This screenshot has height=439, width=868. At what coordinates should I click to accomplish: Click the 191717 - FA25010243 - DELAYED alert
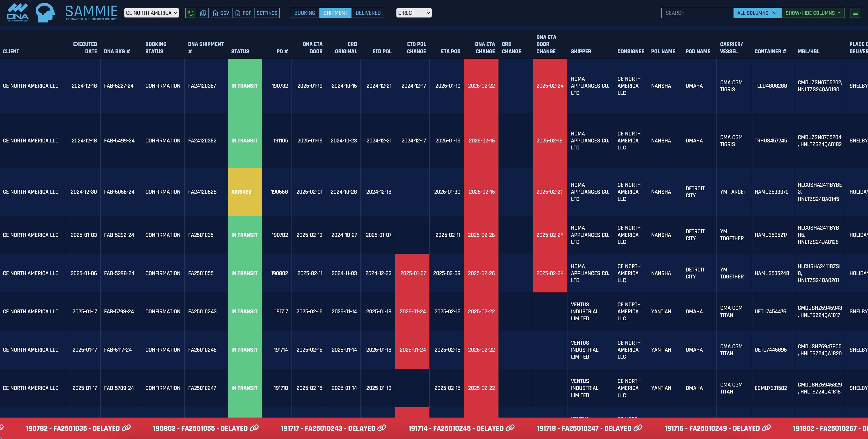328,428
